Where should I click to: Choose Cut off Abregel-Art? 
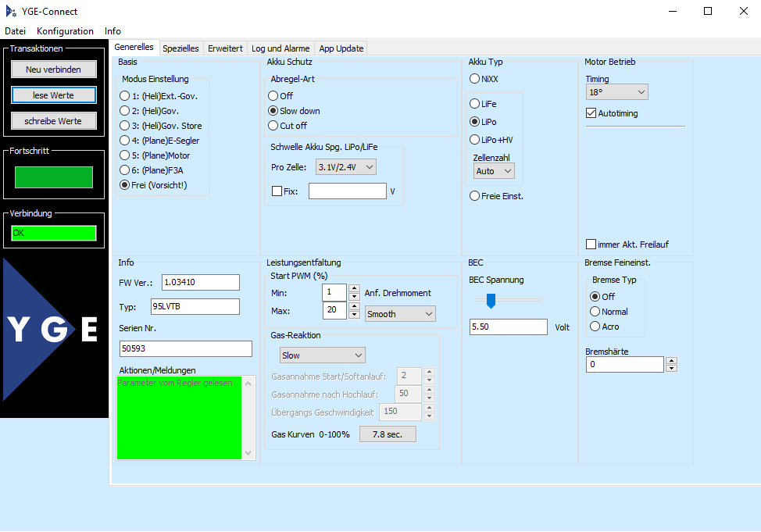288,126
